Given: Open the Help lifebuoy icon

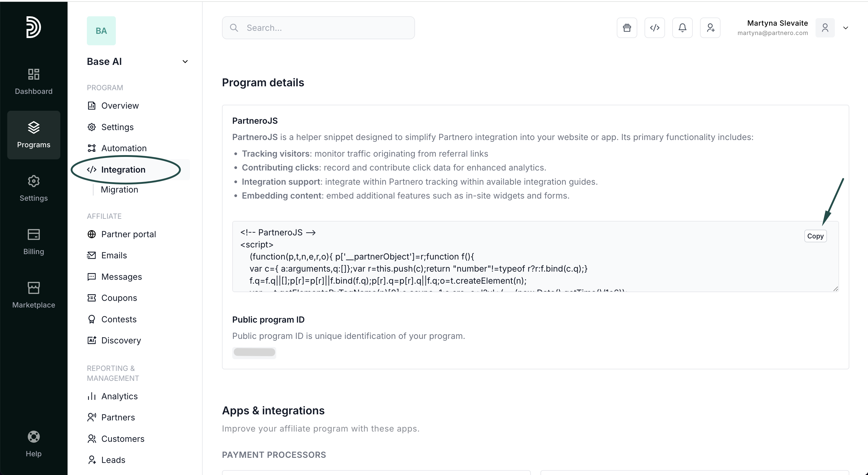Looking at the screenshot, I should pyautogui.click(x=33, y=444).
